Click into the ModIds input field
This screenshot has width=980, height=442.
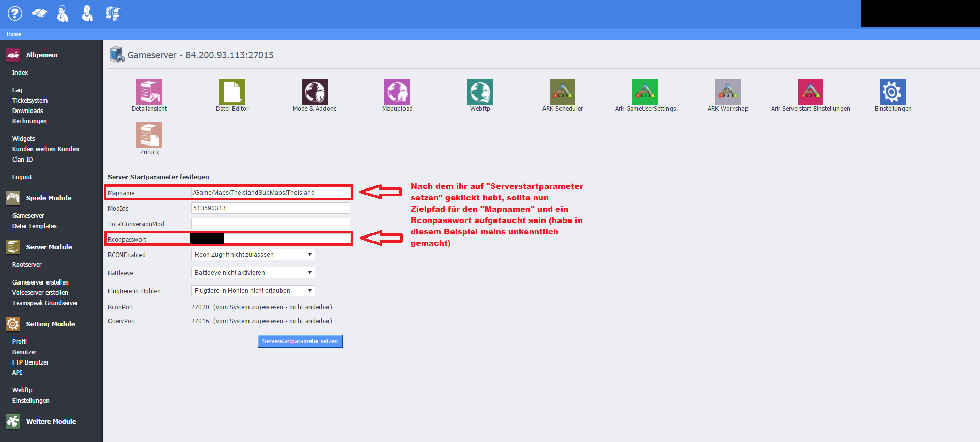pos(270,208)
